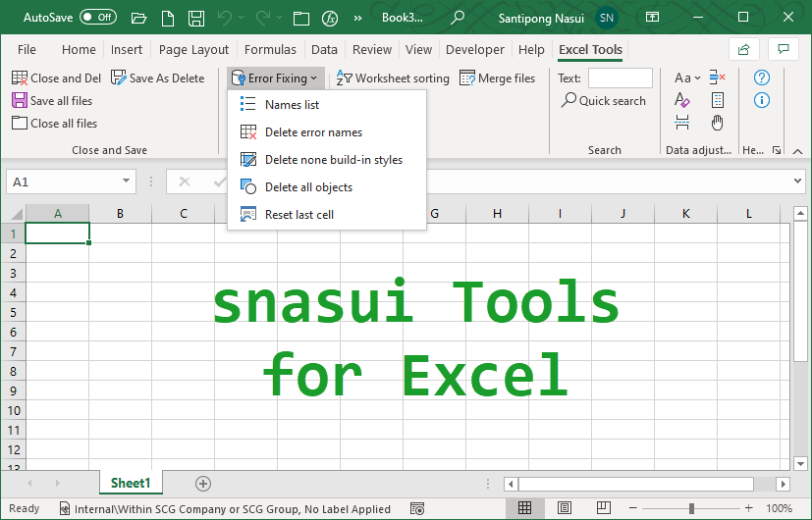Click the Merge files button
The width and height of the screenshot is (812, 520).
pos(497,78)
